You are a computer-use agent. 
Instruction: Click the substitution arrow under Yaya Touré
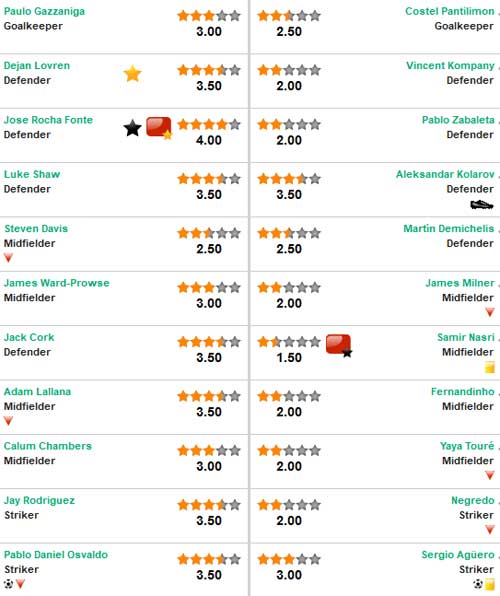click(490, 475)
